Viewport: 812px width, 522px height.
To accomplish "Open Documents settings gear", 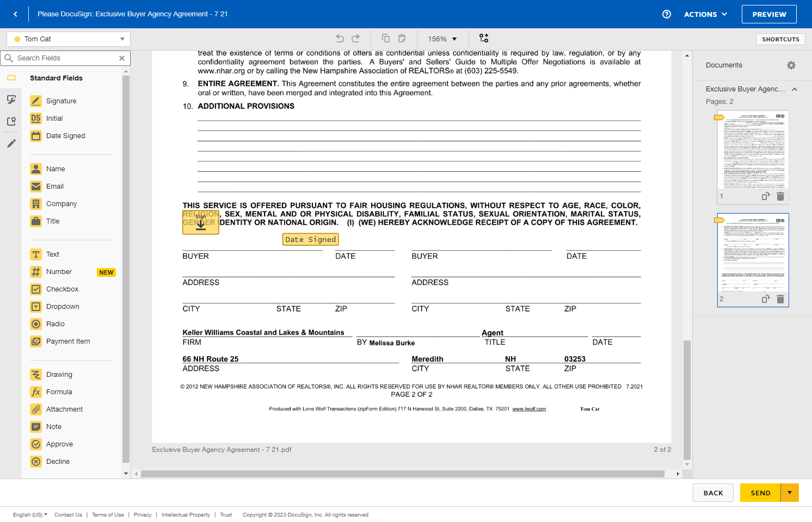I will pos(791,65).
